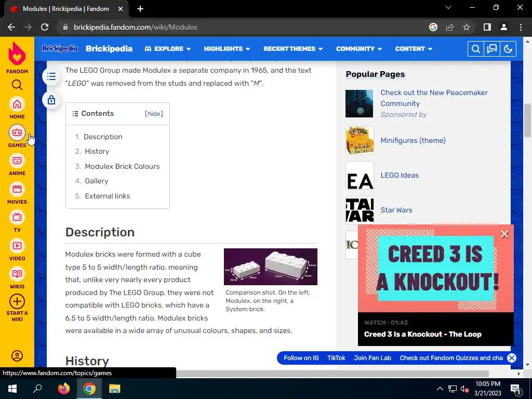
Task: Jump to Modulex Brick Colours section
Action: 122,166
